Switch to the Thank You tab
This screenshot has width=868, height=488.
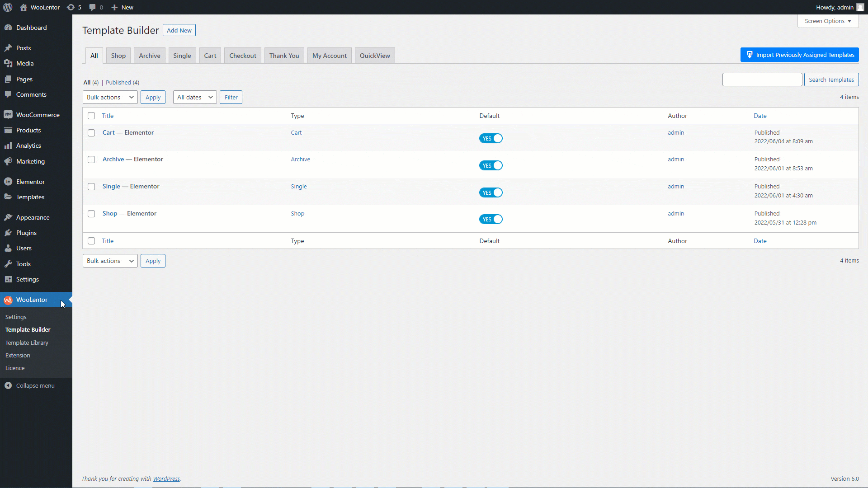[284, 56]
